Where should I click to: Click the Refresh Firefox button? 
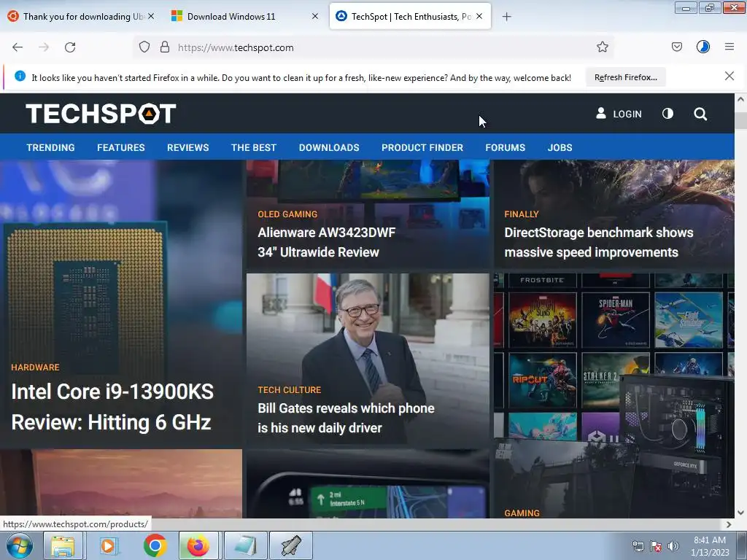[x=625, y=77]
